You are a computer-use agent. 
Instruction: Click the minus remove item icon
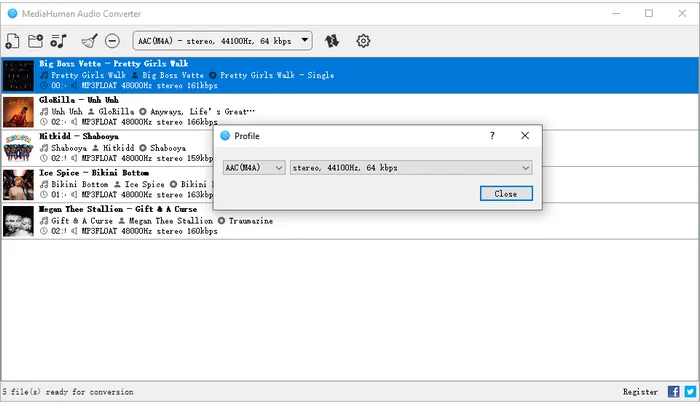[112, 41]
